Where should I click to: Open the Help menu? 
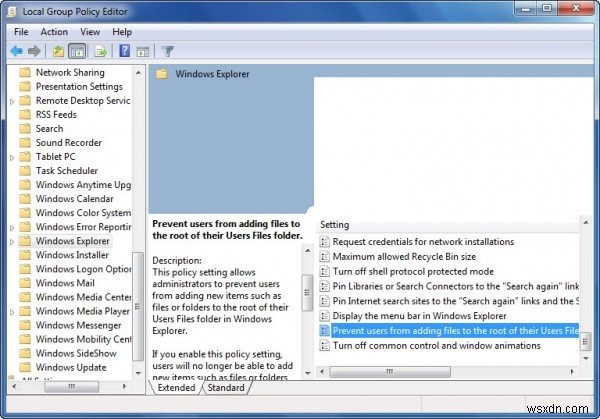122,32
